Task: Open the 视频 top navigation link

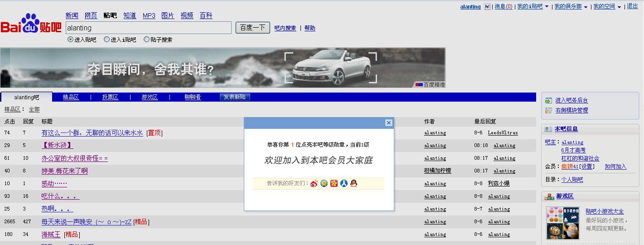Action: (x=187, y=15)
